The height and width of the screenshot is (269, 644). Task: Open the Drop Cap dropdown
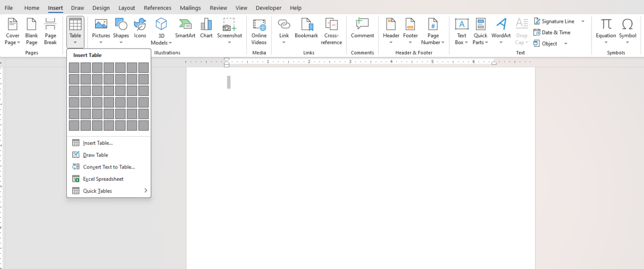click(522, 32)
